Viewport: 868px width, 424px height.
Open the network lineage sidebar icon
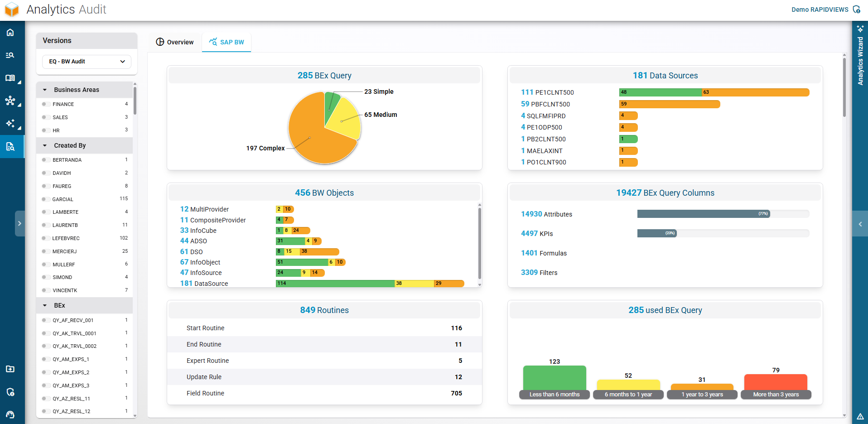pos(10,101)
